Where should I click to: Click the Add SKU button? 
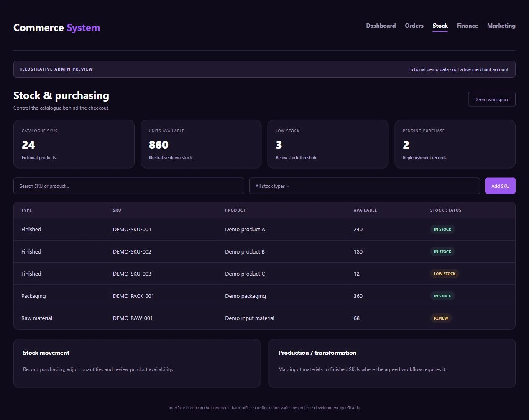500,186
